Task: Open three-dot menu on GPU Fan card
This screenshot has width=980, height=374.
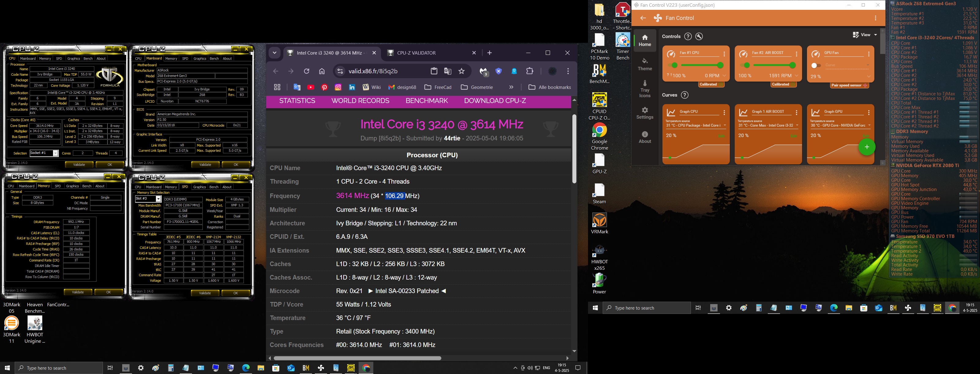Action: point(869,54)
